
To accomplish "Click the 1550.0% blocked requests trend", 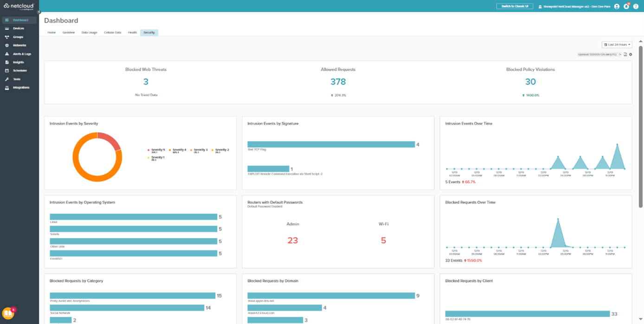I will [473, 260].
